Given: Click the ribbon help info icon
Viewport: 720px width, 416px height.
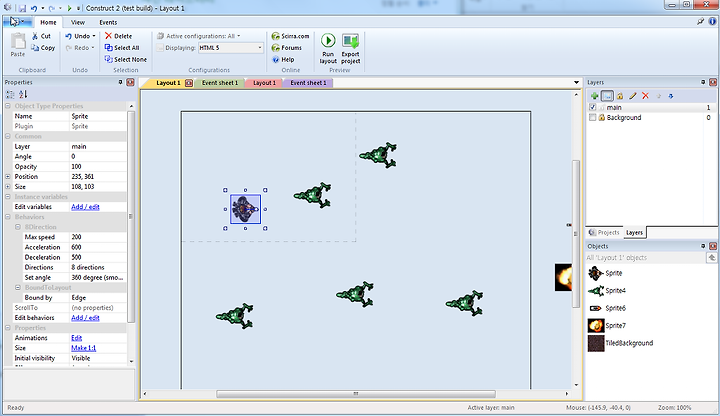Looking at the screenshot, I should pos(713,21).
